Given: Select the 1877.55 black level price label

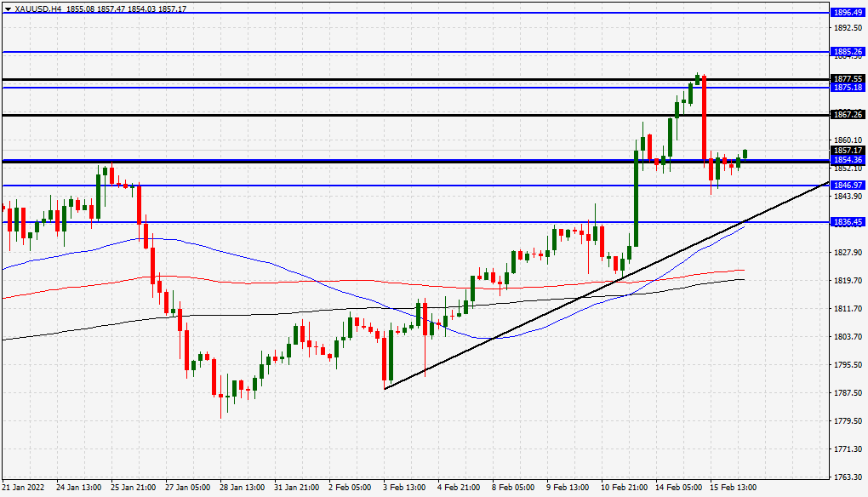Looking at the screenshot, I should click(x=848, y=79).
